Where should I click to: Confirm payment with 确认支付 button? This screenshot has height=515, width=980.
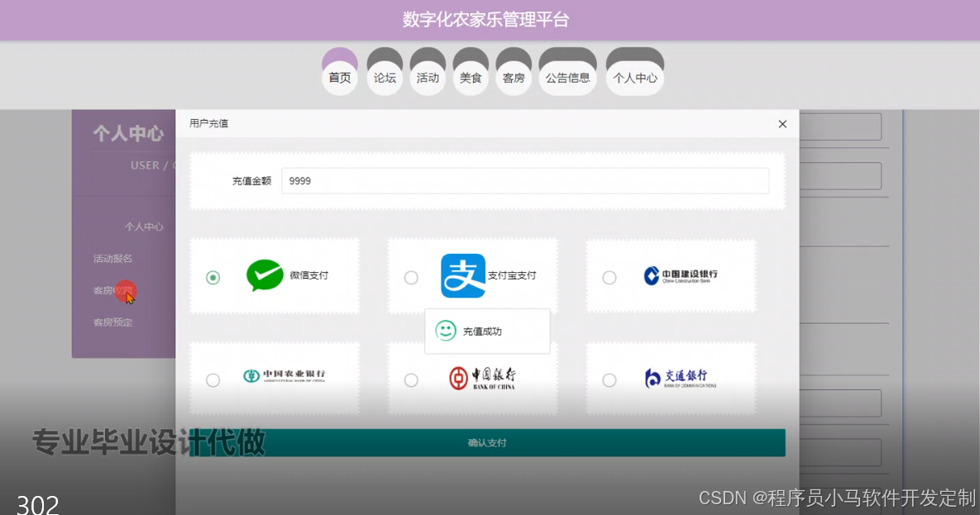click(x=487, y=442)
